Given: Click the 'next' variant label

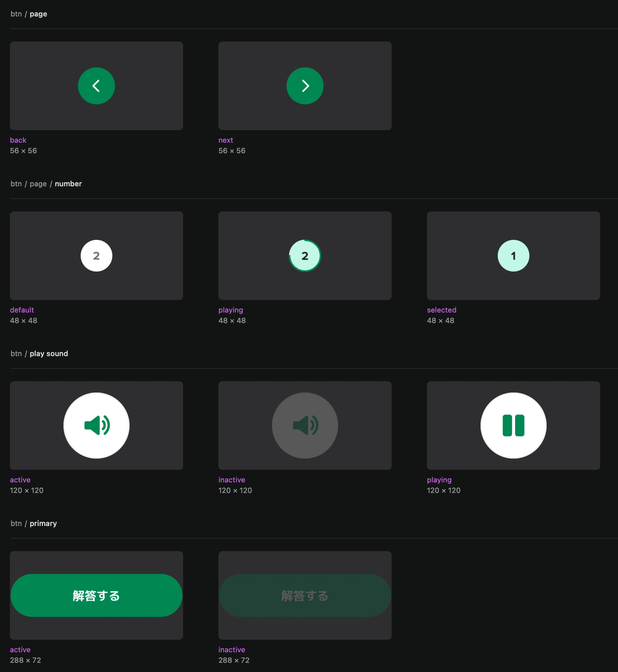Looking at the screenshot, I should (226, 140).
